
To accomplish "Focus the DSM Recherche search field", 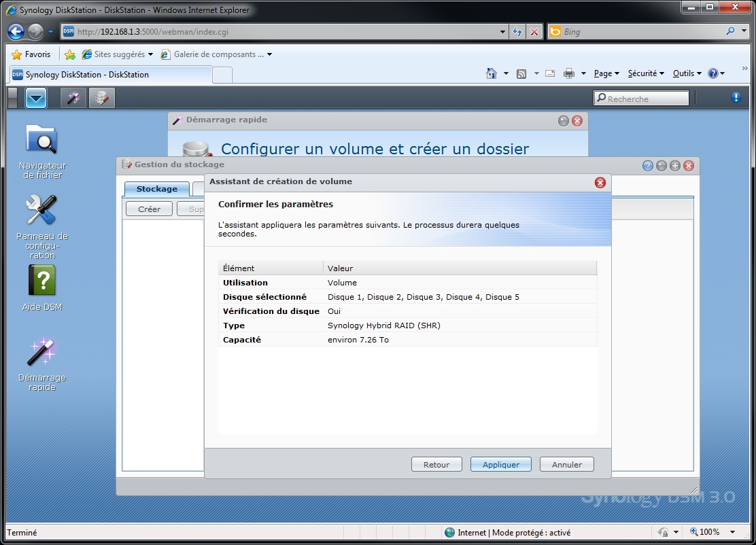I will point(641,99).
